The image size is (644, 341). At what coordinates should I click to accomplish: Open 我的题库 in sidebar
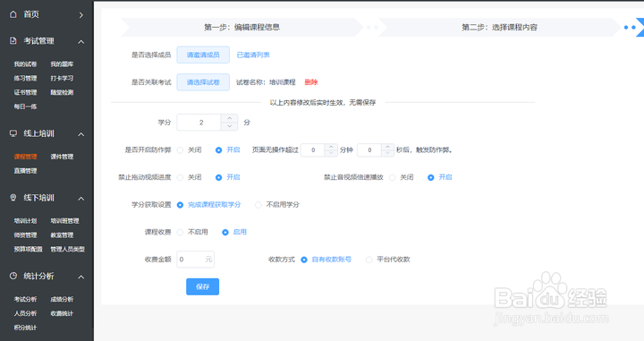click(62, 64)
